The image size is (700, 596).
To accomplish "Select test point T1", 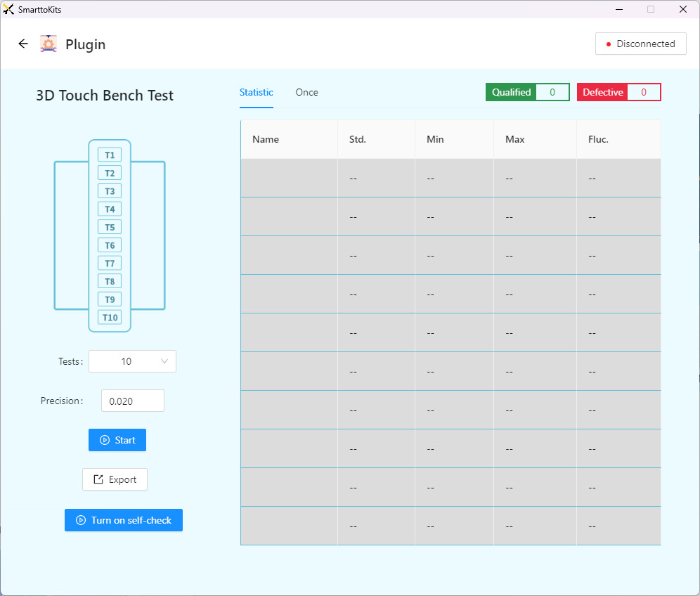I will click(110, 155).
